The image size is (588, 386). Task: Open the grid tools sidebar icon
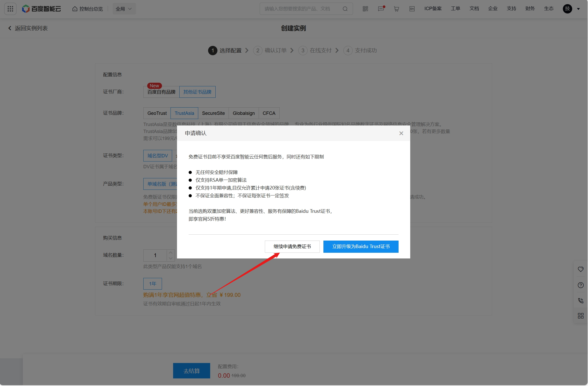(x=581, y=316)
